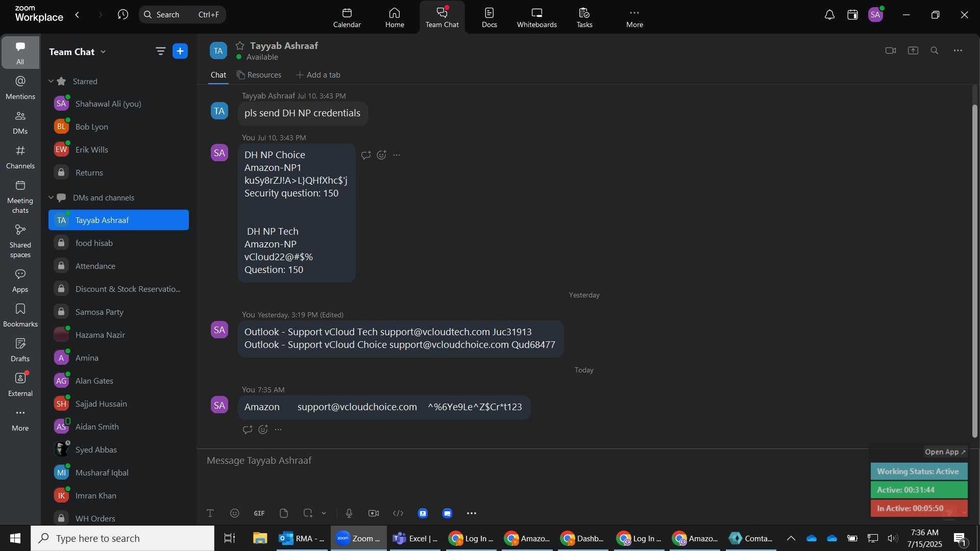980x551 pixels.
Task: Search within this chat
Action: pos(935,51)
